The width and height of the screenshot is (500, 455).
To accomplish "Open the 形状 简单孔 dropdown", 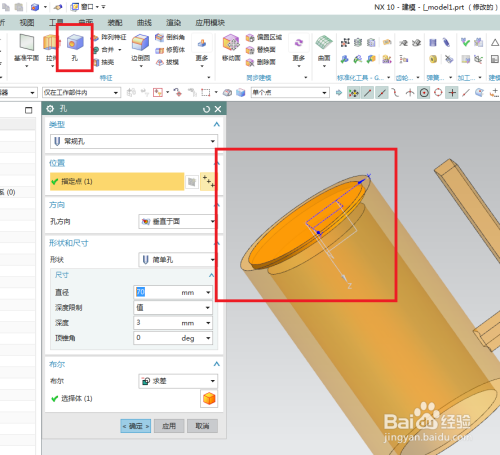I will pyautogui.click(x=177, y=260).
